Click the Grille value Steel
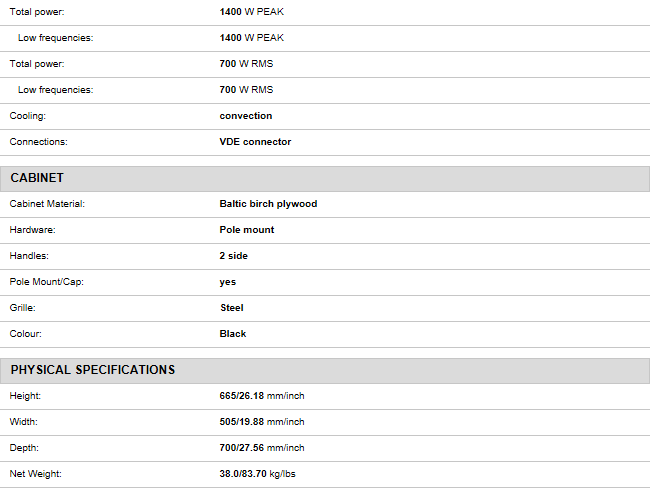The width and height of the screenshot is (650, 493). click(x=232, y=308)
